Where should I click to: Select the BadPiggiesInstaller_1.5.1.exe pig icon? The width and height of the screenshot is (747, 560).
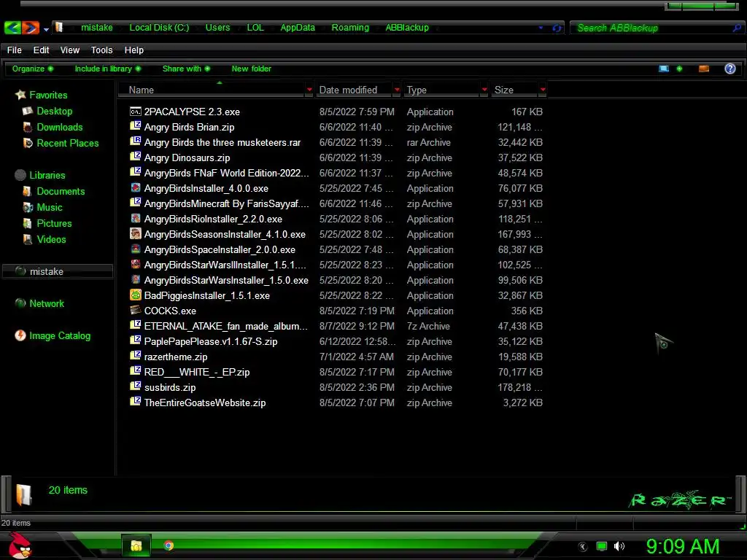(x=135, y=295)
